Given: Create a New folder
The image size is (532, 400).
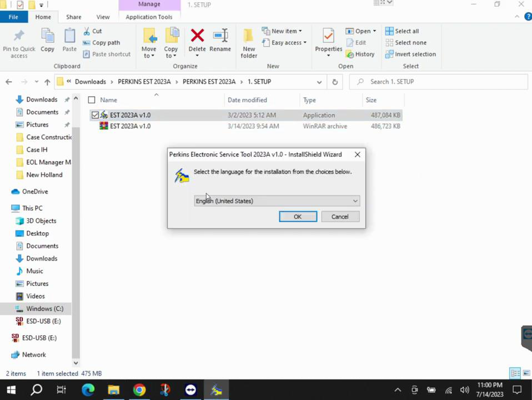Looking at the screenshot, I should pyautogui.click(x=249, y=43).
